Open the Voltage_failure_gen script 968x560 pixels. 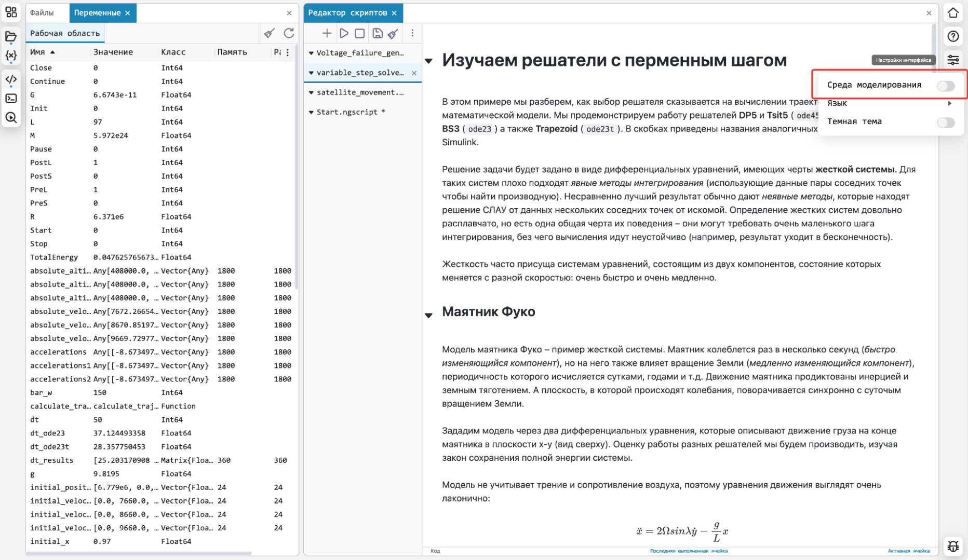coord(360,53)
